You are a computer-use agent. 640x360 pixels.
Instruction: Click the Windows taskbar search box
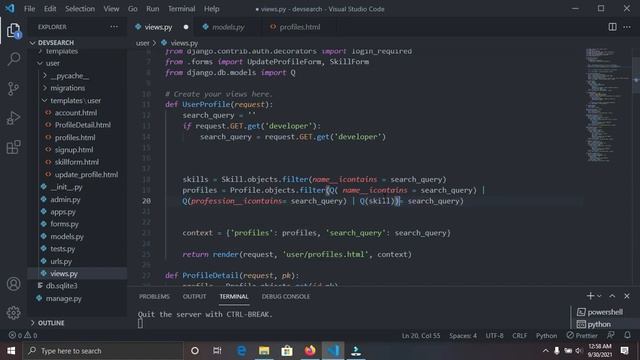pyautogui.click(x=103, y=351)
